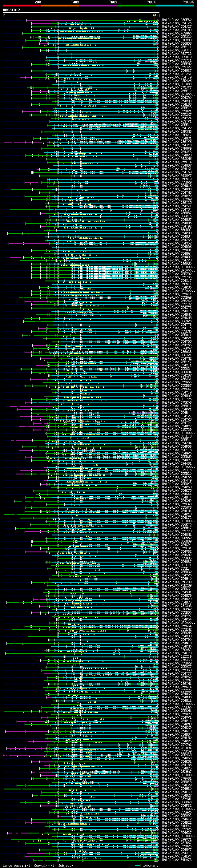Viewport: 197px width, 868px height.
Task: Select the UniRef100_Q55FZ9 label
Action: click(x=177, y=108)
